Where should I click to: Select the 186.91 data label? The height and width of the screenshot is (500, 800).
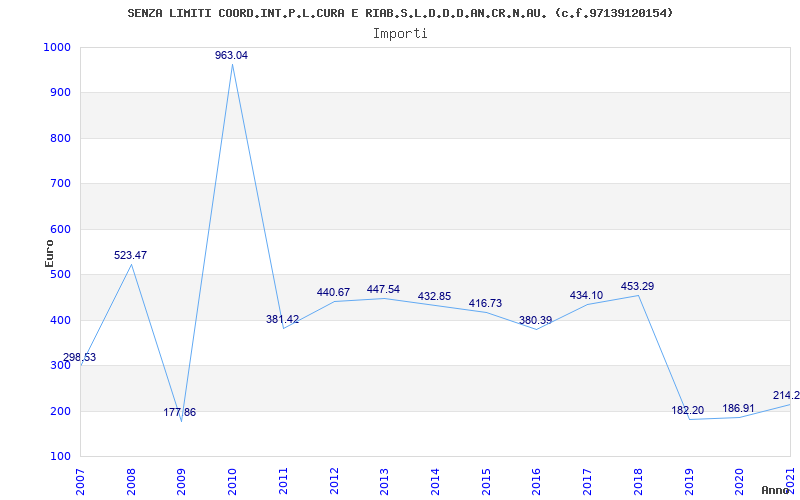(739, 409)
